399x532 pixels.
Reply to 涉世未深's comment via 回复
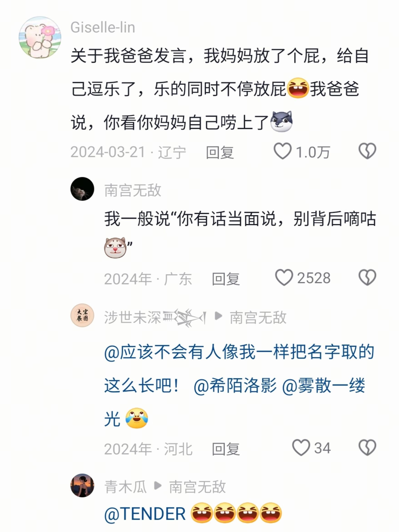point(226,449)
